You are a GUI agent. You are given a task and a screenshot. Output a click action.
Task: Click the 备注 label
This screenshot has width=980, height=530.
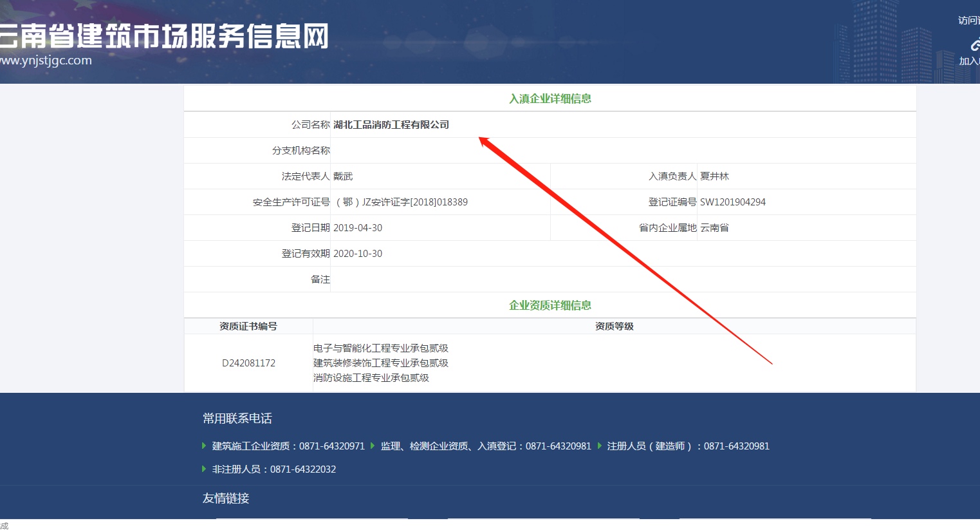(320, 279)
